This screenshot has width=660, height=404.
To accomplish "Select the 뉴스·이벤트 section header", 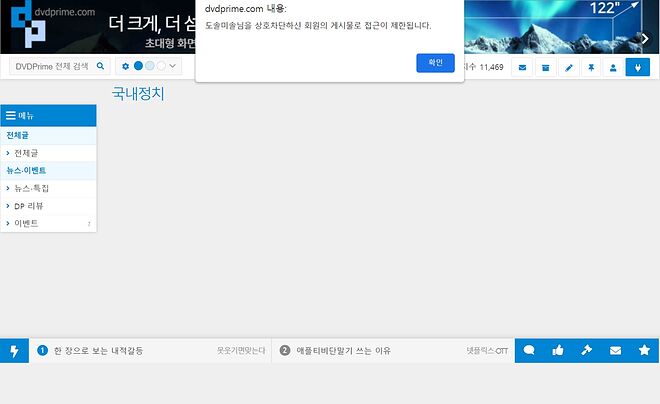I will pos(48,170).
